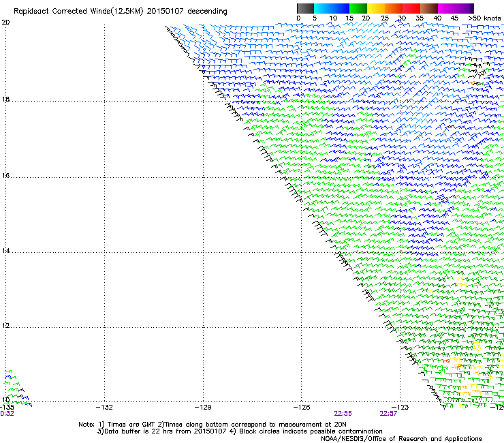The width and height of the screenshot is (504, 443).
Task: Click the '>50 knots' legend label
Action: click(x=484, y=18)
